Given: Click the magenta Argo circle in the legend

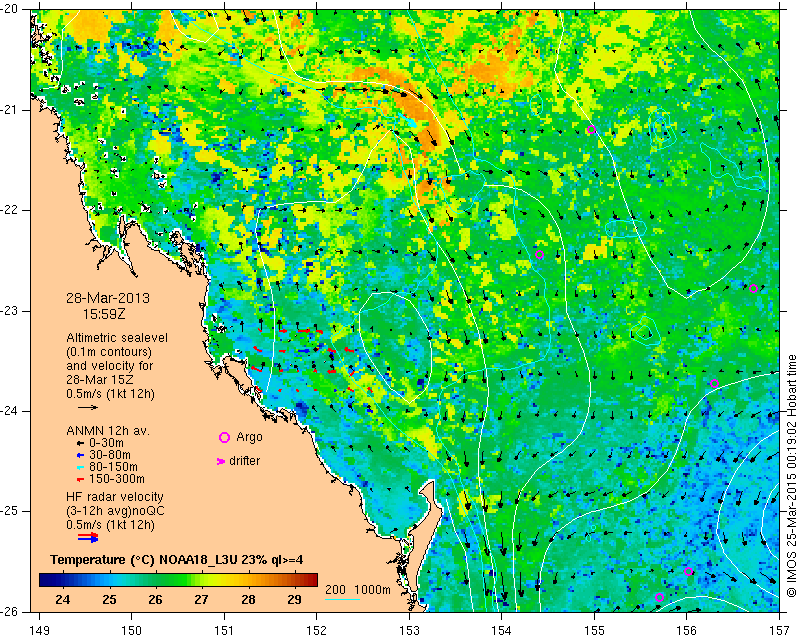Looking at the screenshot, I should [x=224, y=437].
